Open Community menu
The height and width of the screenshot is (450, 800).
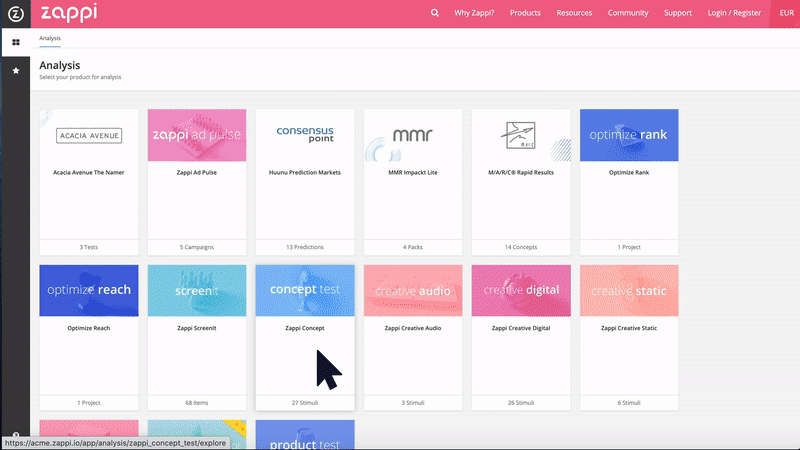click(x=628, y=13)
